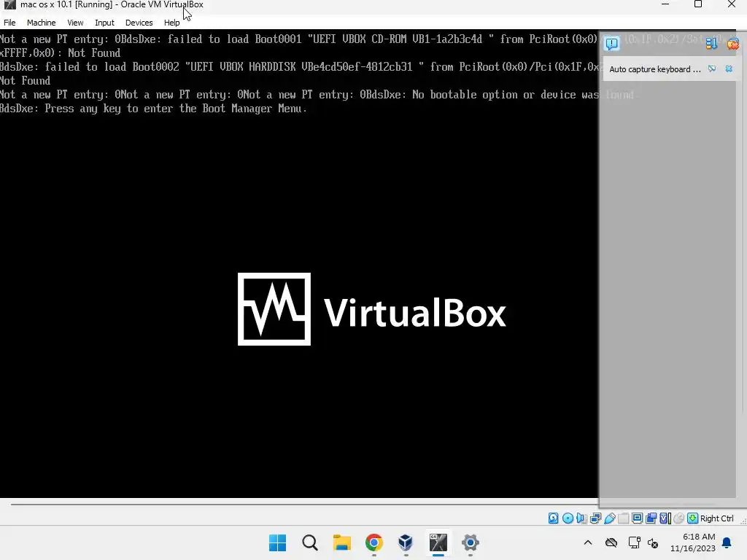Open Google Chrome from the taskbar
This screenshot has height=560, width=747.
tap(374, 542)
